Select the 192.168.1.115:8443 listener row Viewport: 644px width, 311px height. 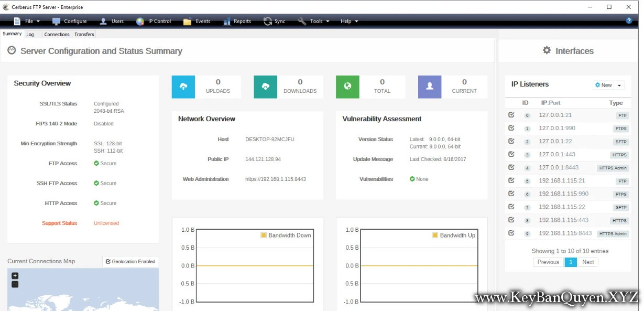click(567, 233)
